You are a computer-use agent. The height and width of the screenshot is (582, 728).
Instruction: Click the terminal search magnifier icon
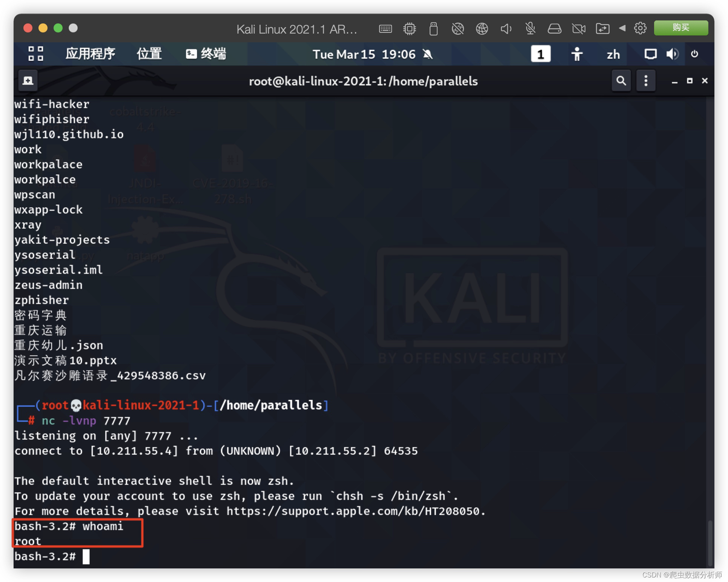(621, 80)
